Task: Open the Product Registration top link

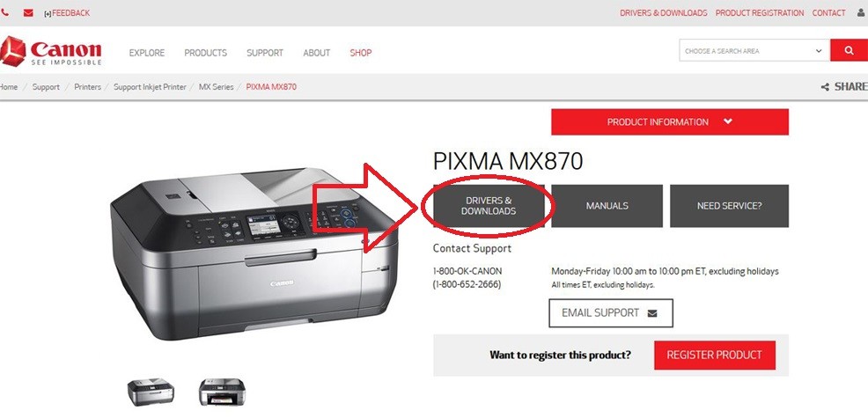Action: point(760,12)
